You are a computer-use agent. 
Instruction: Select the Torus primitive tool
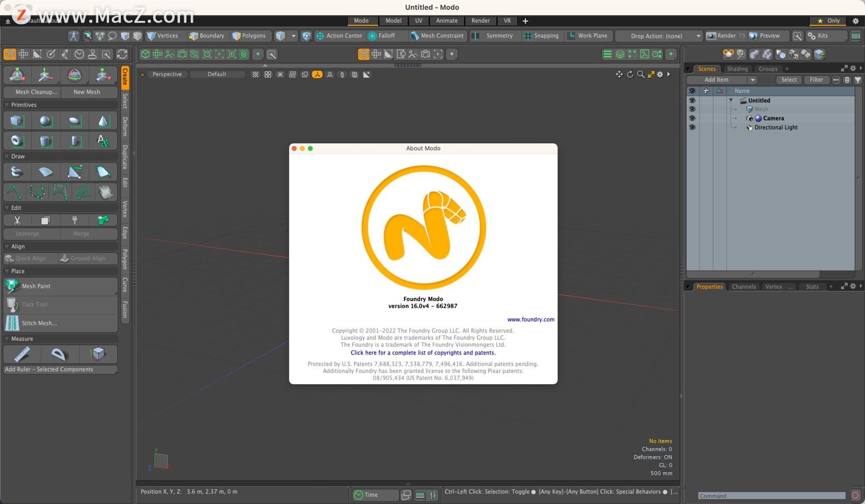pos(17,141)
